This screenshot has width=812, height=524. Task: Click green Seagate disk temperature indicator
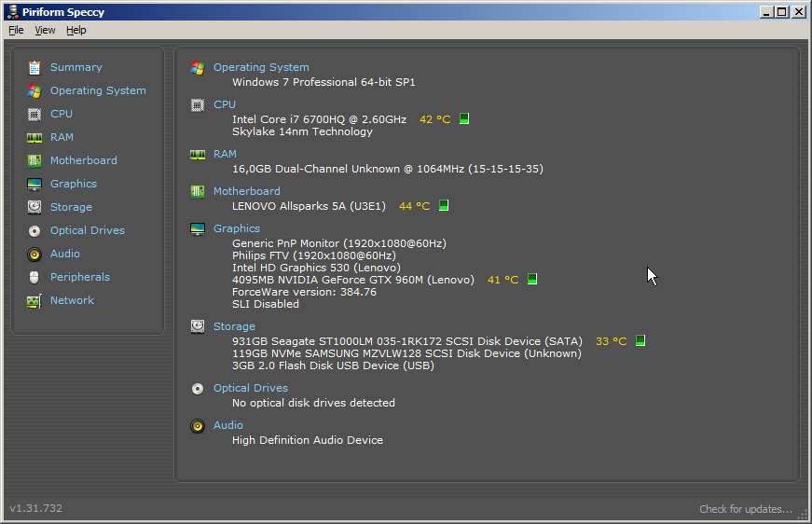pos(640,340)
